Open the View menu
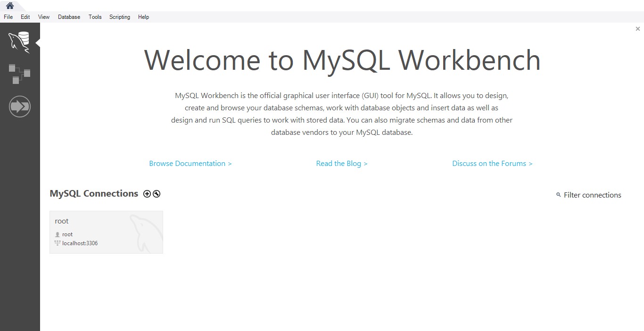Screen dimensions: 644x331 pyautogui.click(x=44, y=17)
